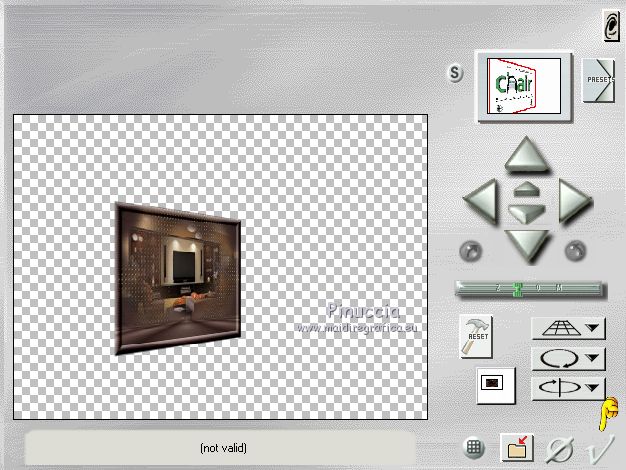Apply with the checkmark icon
626x470 pixels.
600,450
